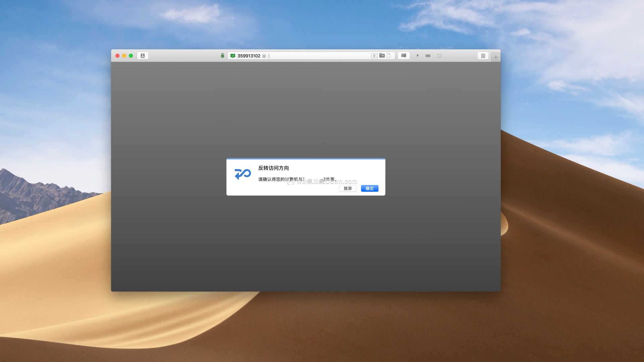The image size is (644, 362).
Task: Click 放弃 to cancel the dialog
Action: click(x=348, y=188)
